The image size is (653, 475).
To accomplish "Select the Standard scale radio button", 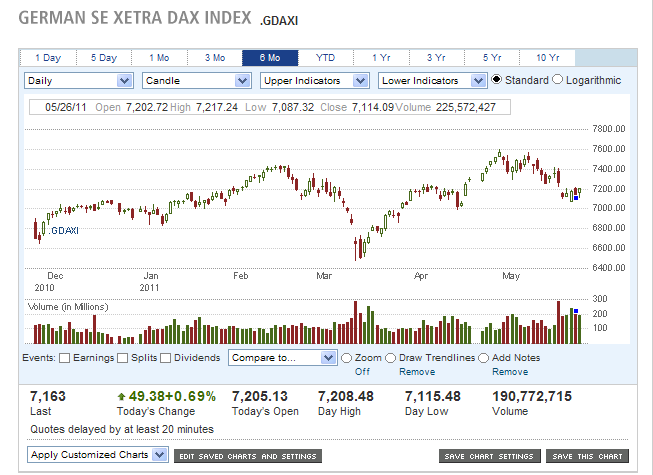I will click(x=496, y=80).
